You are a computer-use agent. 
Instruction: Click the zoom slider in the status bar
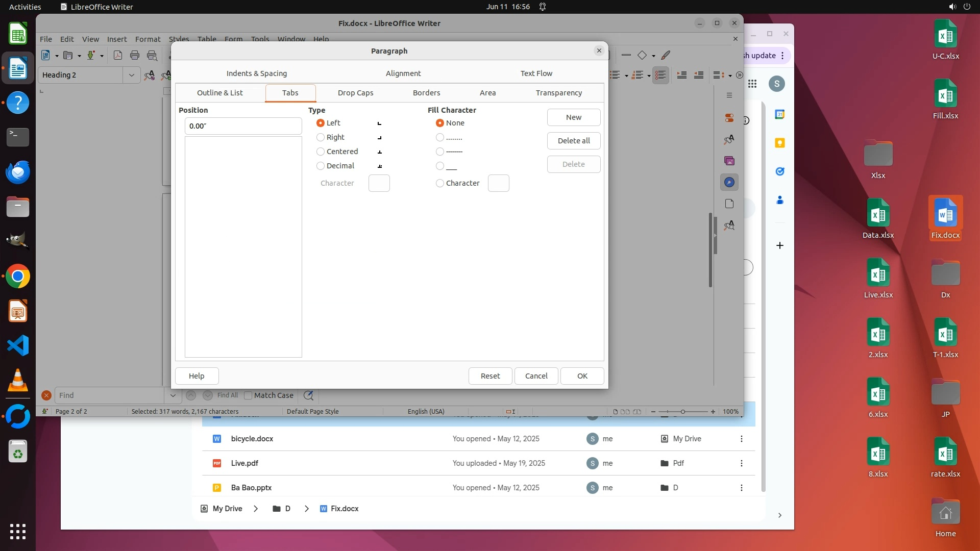tap(682, 412)
